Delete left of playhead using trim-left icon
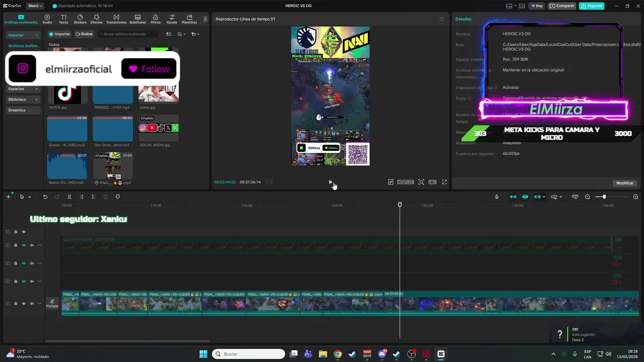The height and width of the screenshot is (362, 644). [82, 197]
